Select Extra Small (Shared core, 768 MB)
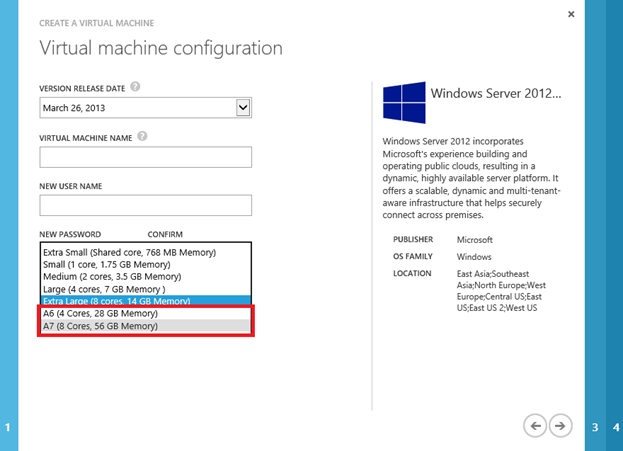The width and height of the screenshot is (623, 451). click(145, 252)
